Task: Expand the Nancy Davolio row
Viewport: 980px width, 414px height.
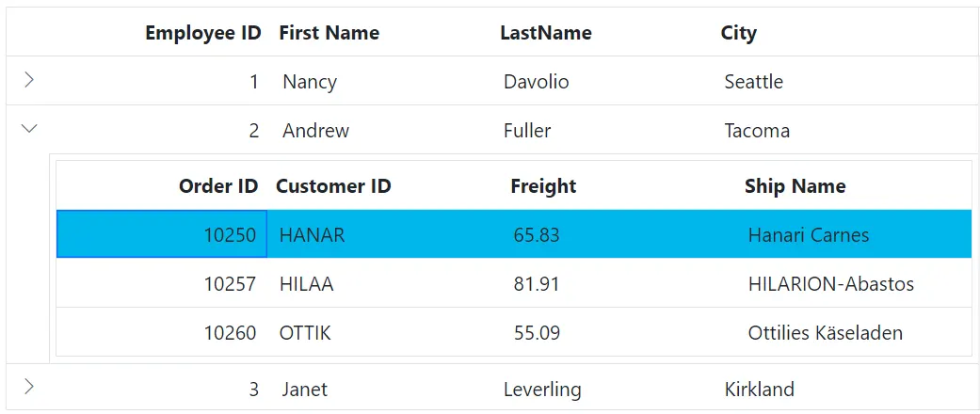Action: (29, 80)
